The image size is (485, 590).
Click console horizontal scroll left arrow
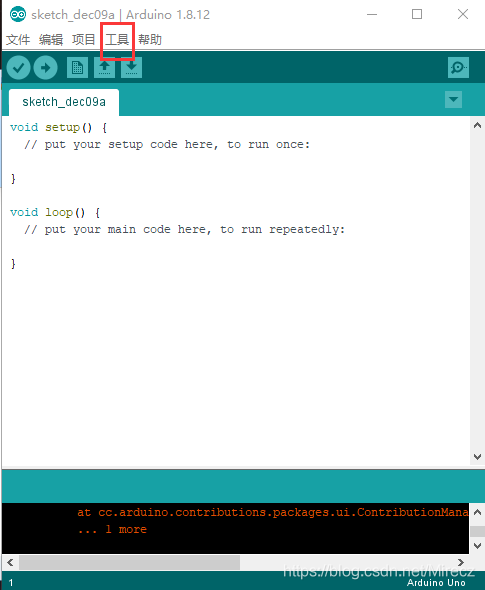tap(10, 563)
